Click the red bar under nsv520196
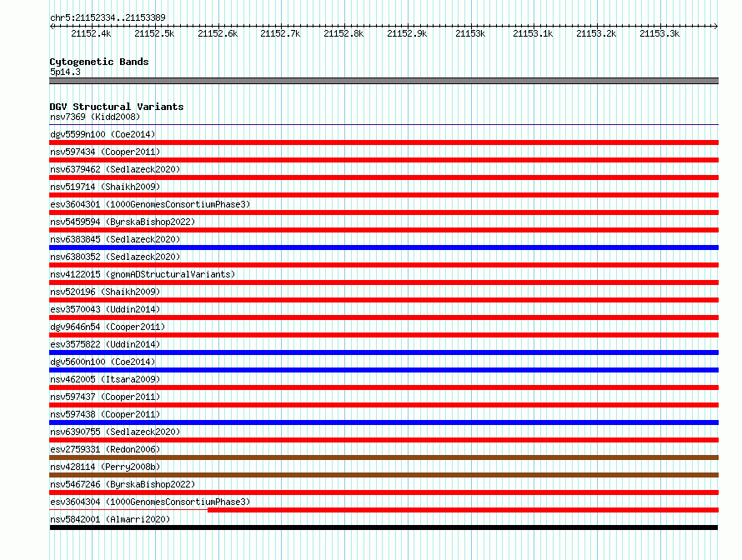This screenshot has height=560, width=742. (384, 300)
